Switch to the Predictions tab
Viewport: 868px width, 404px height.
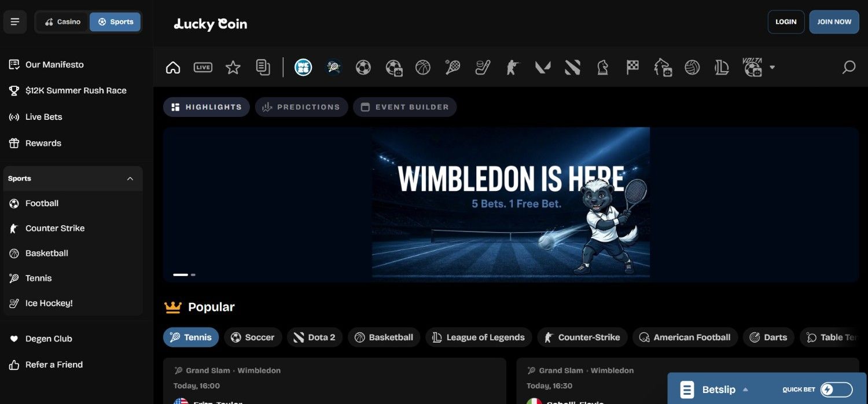pyautogui.click(x=301, y=107)
